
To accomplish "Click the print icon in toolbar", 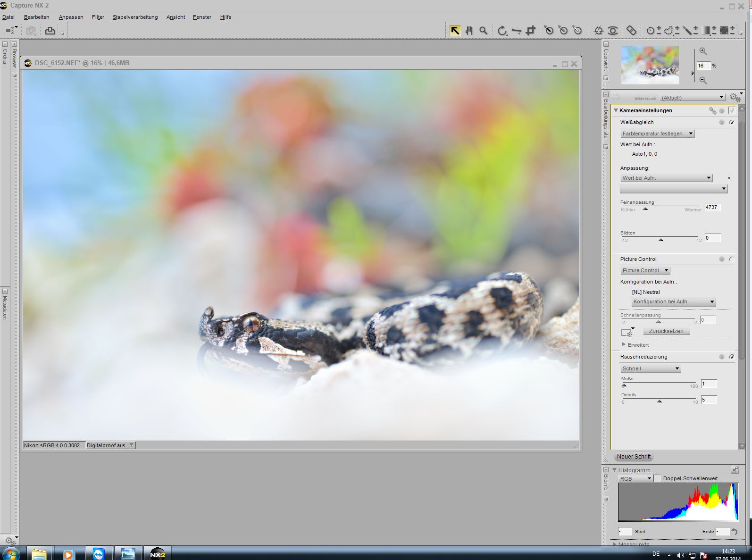I will tap(50, 31).
